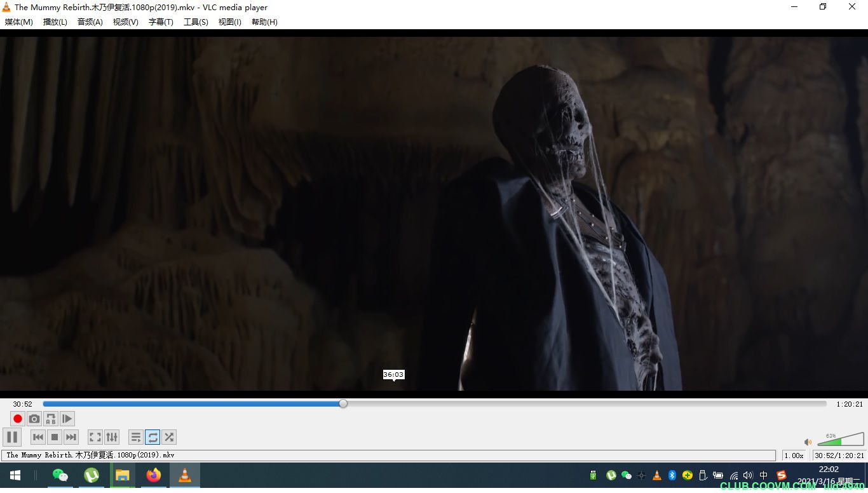Click the Wi-Fi network tray icon
Screen dimensions: 868x493
click(x=734, y=475)
